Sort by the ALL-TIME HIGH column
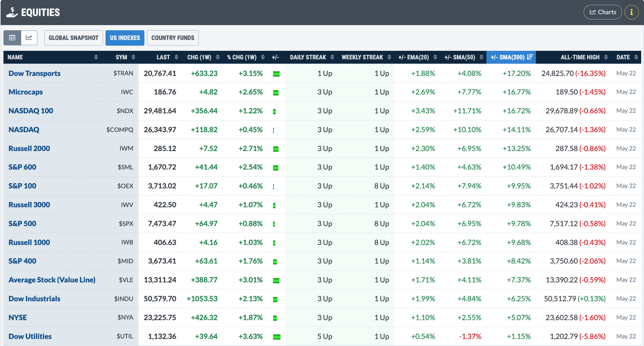Viewport: 644px width, 346px height. [583, 57]
